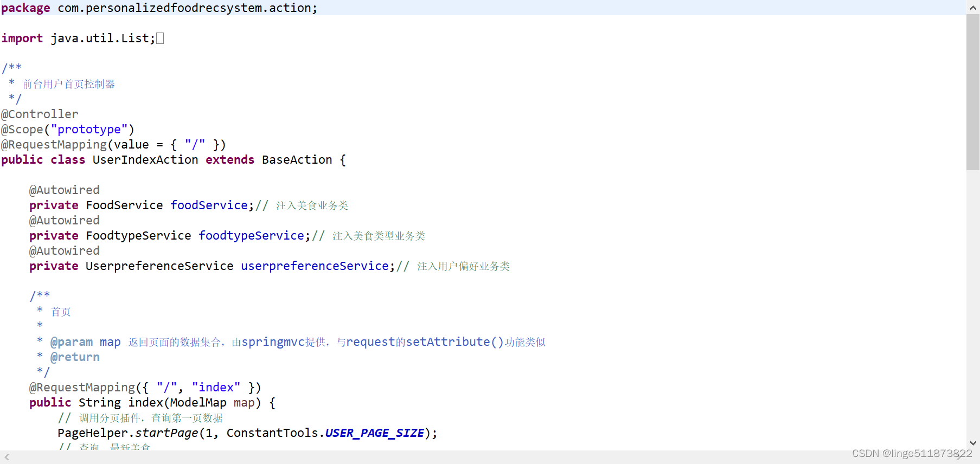Click the horizontal scrollbar left arrow
This screenshot has width=980, height=464.
click(x=7, y=457)
